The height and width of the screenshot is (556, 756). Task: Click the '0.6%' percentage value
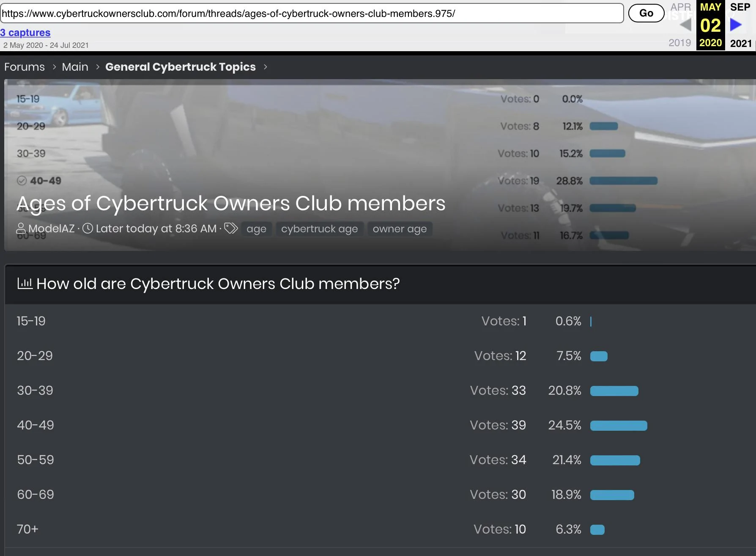(x=568, y=321)
